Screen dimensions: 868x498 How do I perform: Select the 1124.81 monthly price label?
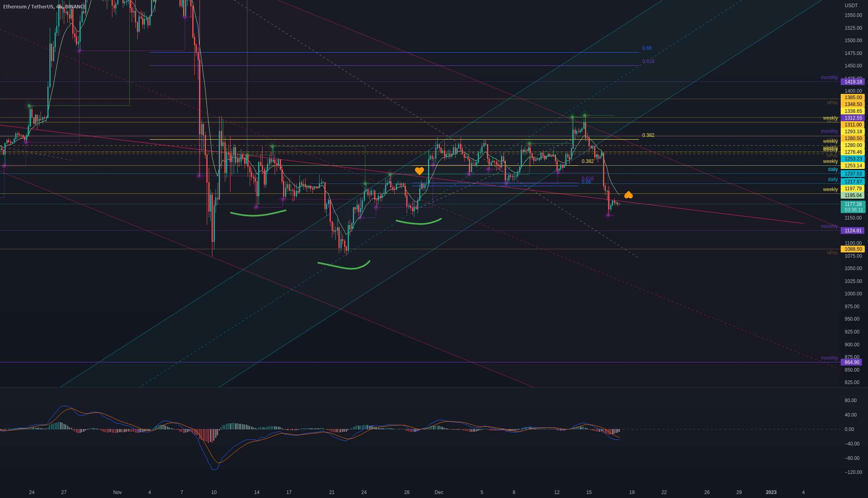tap(853, 231)
